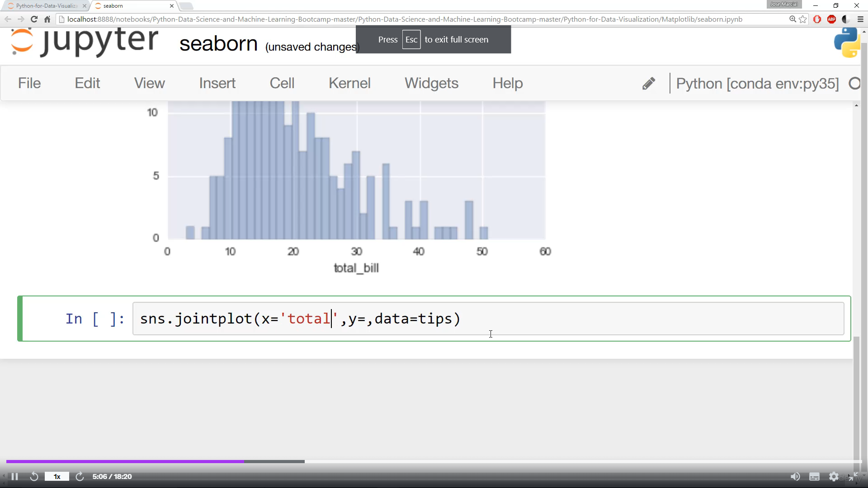Expand the Widgets menu
Image resolution: width=868 pixels, height=488 pixels.
point(431,83)
